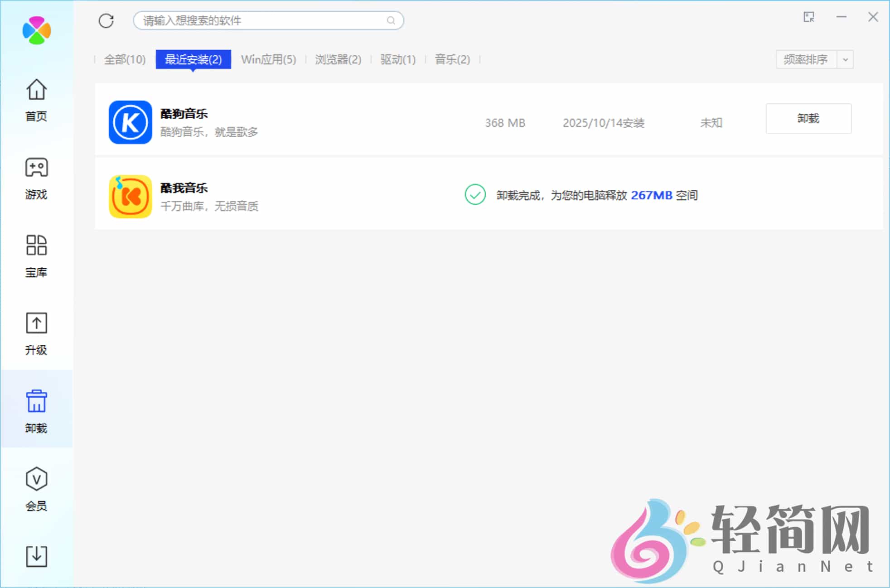
Task: Click inside the software search input field
Action: (x=254, y=20)
